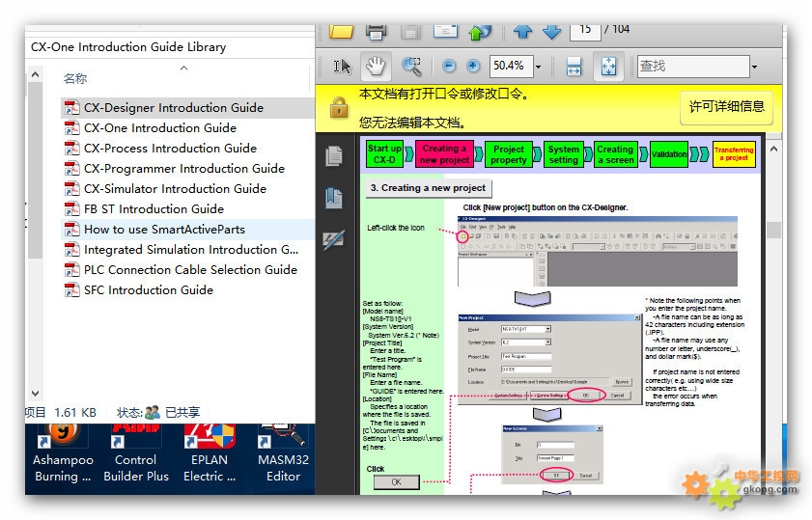Screen dimensions: 812x520
Task: Choose the text selection cursor tool
Action: (x=342, y=67)
